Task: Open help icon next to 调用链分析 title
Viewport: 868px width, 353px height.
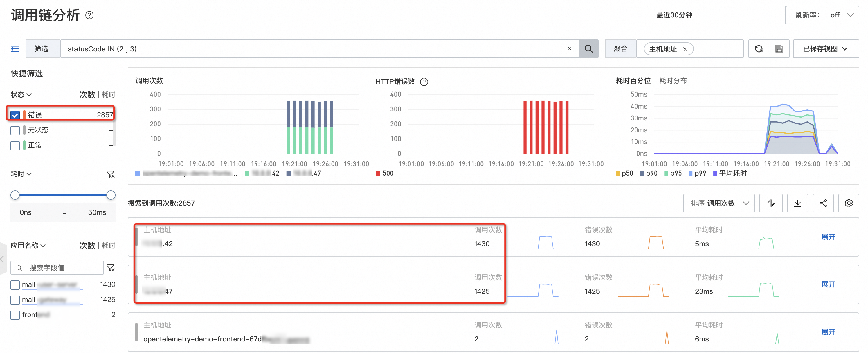Action: 89,15
